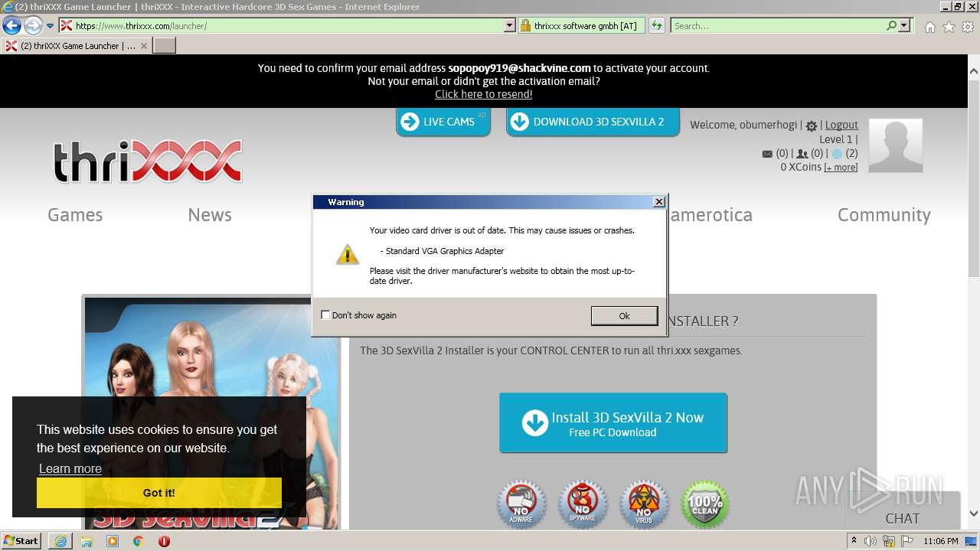Expand the address bar autocomplete dropdown

click(x=510, y=26)
